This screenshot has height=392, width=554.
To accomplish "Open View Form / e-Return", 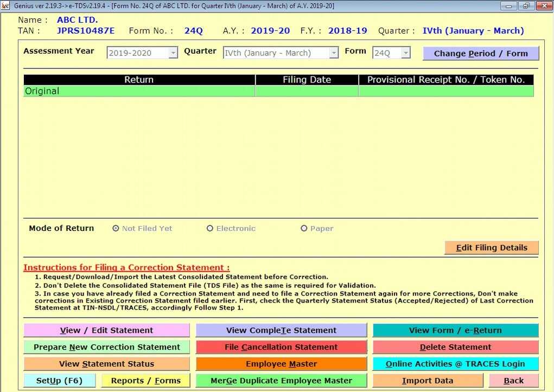I will [x=455, y=330].
